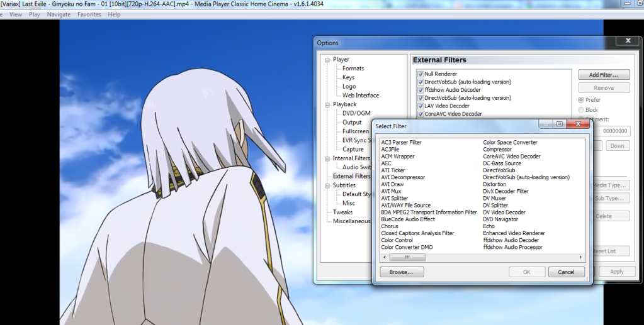644x325 pixels.
Task: Select the Prefer radio button
Action: 582,100
